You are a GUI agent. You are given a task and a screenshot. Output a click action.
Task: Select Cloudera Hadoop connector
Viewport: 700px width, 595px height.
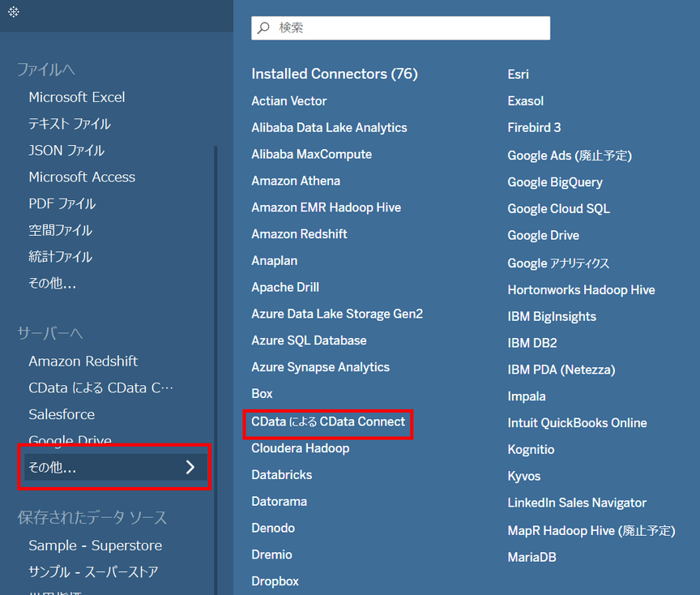(301, 448)
